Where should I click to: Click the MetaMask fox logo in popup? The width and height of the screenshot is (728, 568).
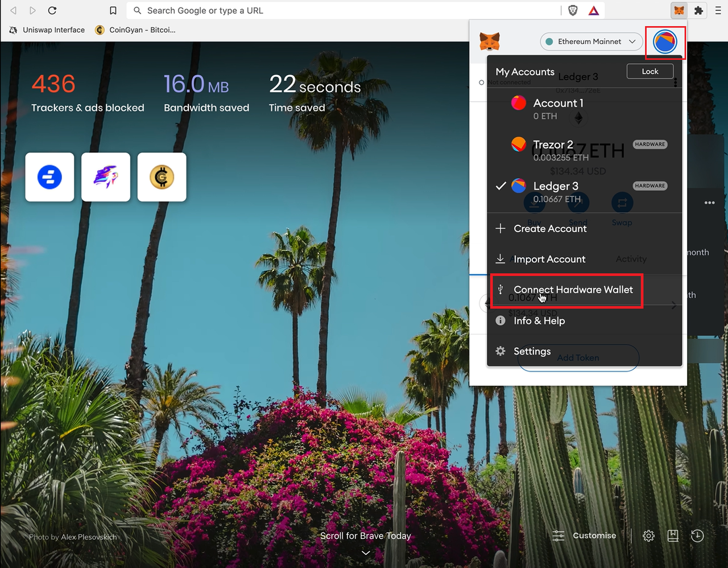(x=490, y=42)
